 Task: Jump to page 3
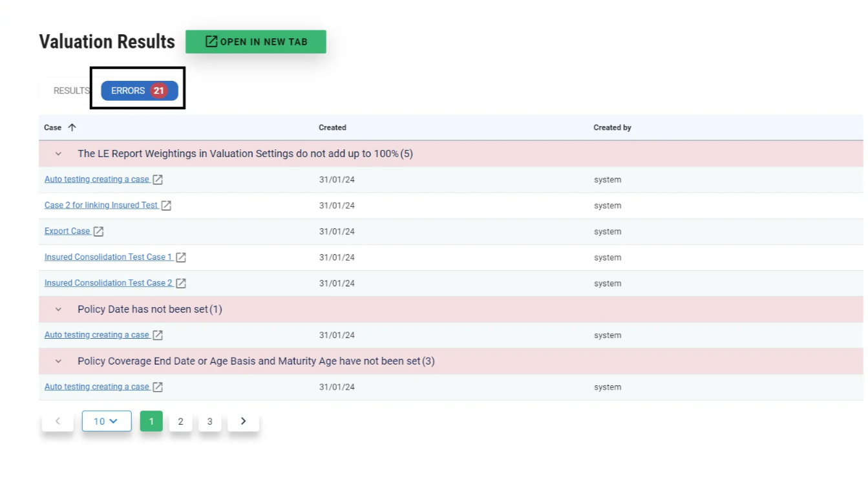click(209, 421)
